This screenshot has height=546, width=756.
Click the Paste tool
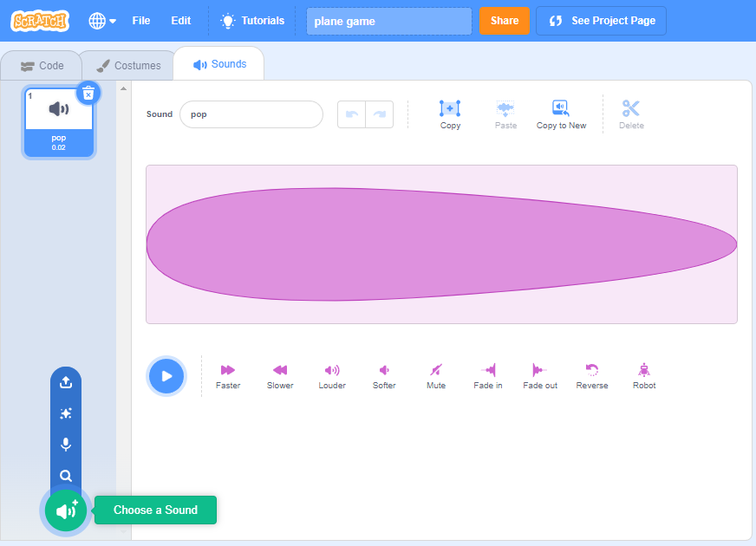click(x=505, y=114)
